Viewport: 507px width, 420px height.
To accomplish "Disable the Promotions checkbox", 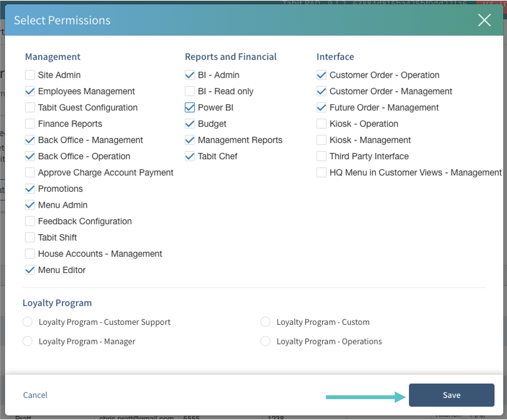I will tap(30, 189).
